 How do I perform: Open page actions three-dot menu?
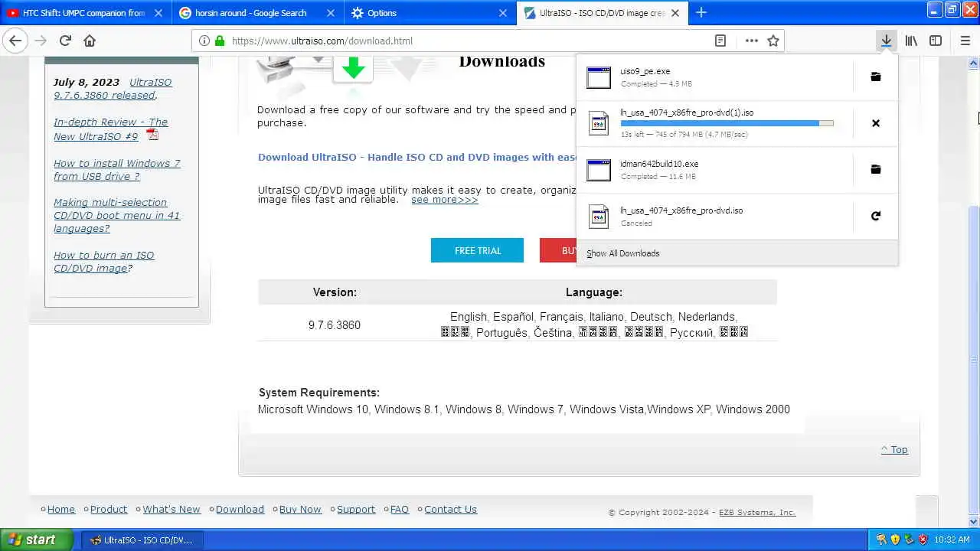(x=751, y=41)
